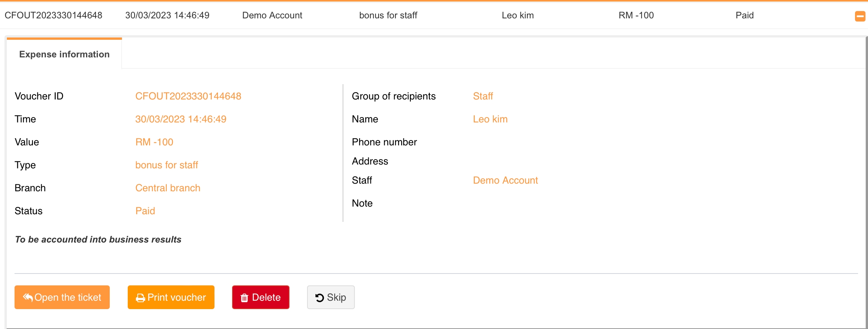
Task: Click the orange time value 30/03/2023 14:46:49
Action: point(180,119)
